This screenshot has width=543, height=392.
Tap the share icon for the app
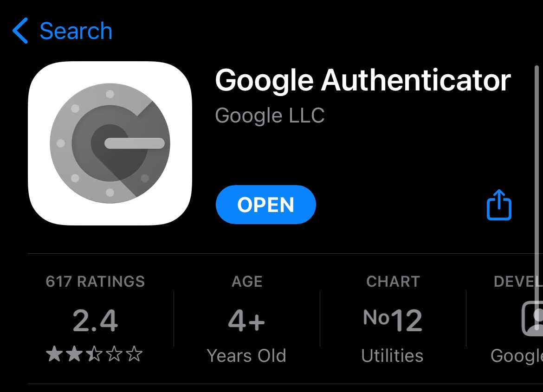click(x=498, y=204)
